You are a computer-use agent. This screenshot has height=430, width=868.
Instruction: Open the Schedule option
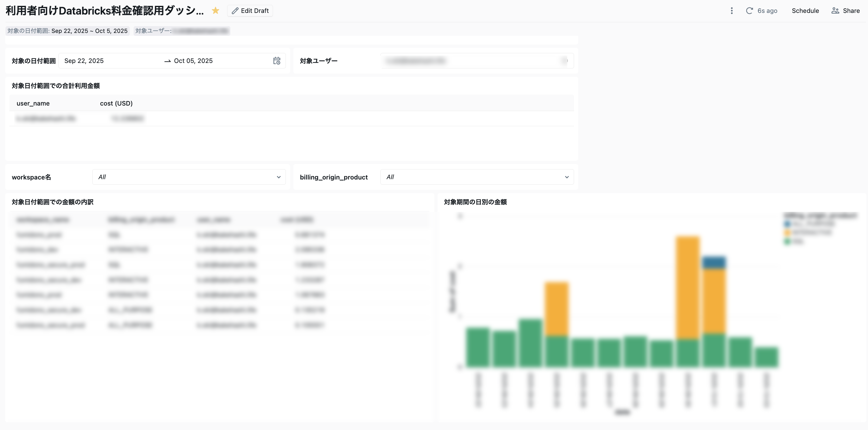[x=805, y=11]
